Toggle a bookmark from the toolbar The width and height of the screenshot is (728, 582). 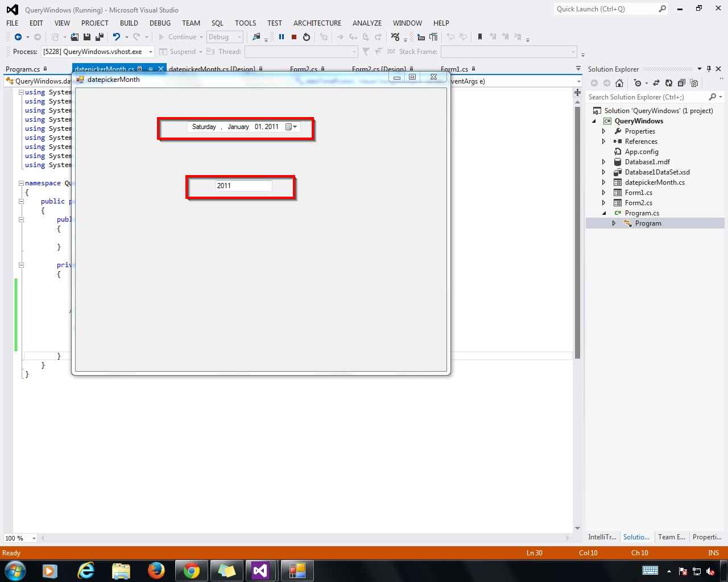tap(481, 36)
